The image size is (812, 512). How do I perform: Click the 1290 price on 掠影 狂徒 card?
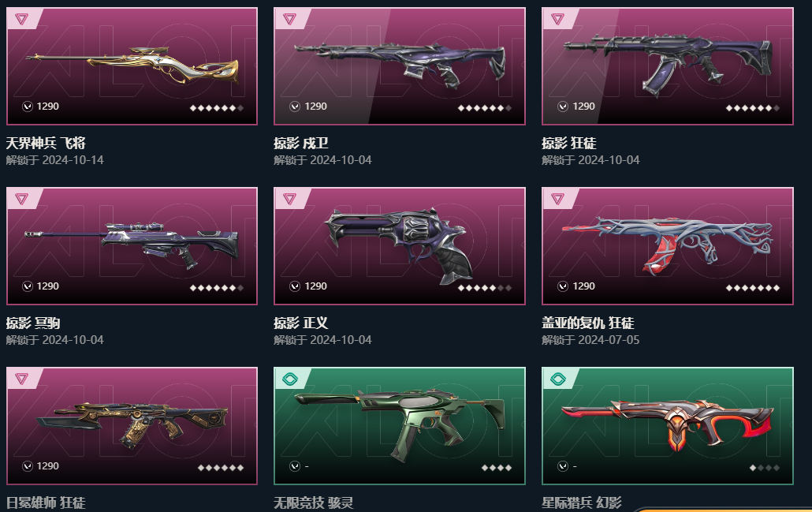click(x=583, y=107)
